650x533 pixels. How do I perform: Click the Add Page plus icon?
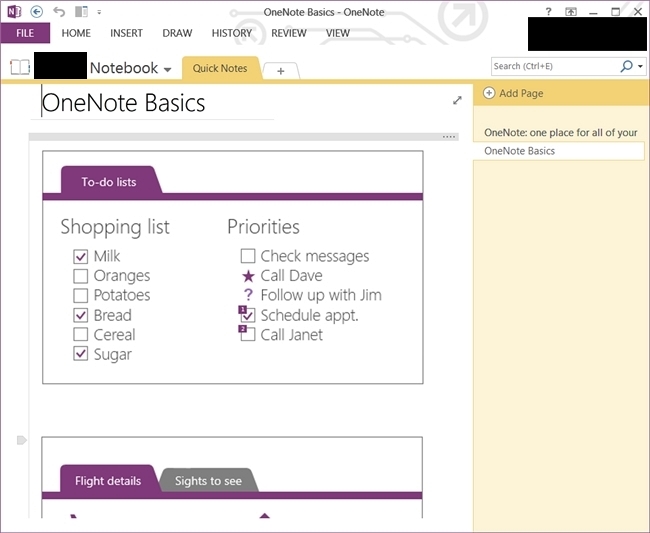click(489, 93)
